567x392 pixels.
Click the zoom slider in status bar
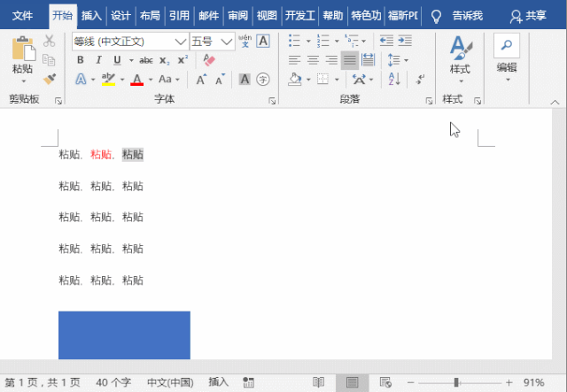click(x=456, y=382)
